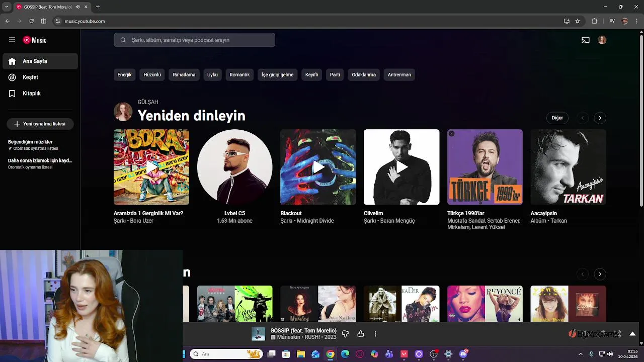Go to the next Yeniden dinleyin items
The width and height of the screenshot is (644, 362).
point(600,118)
